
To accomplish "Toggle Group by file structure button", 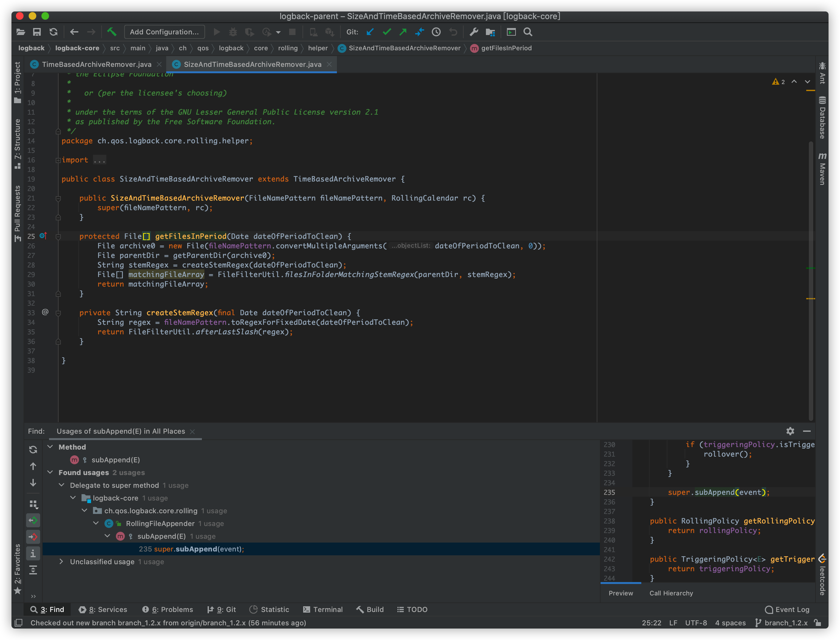I will pyautogui.click(x=33, y=504).
